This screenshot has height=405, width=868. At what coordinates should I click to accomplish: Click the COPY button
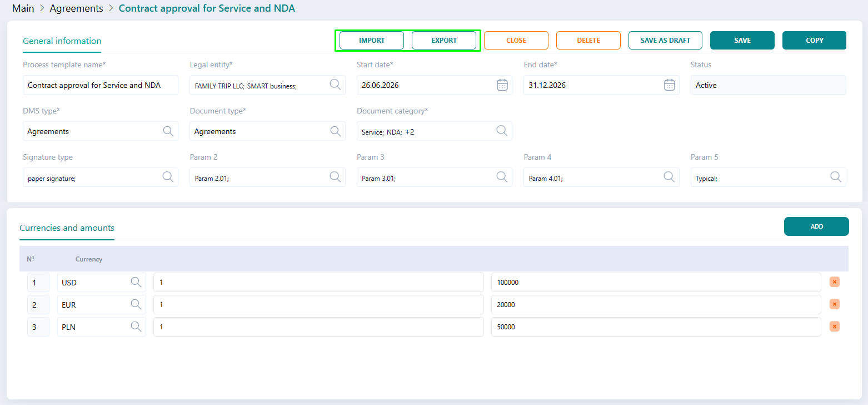coord(815,41)
